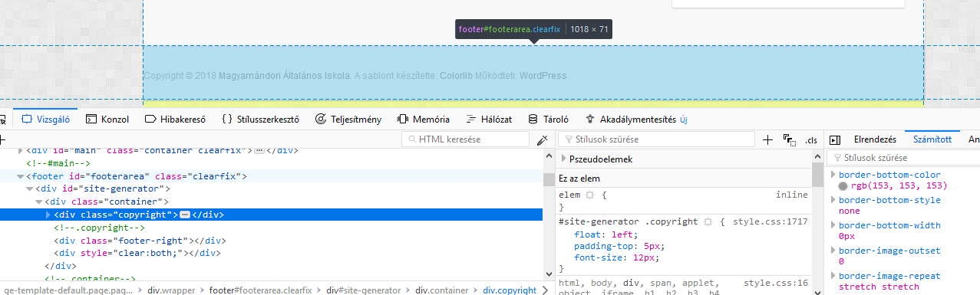Click the rgb(153, 153, 153) color swatch
980x295 pixels.
tap(843, 186)
